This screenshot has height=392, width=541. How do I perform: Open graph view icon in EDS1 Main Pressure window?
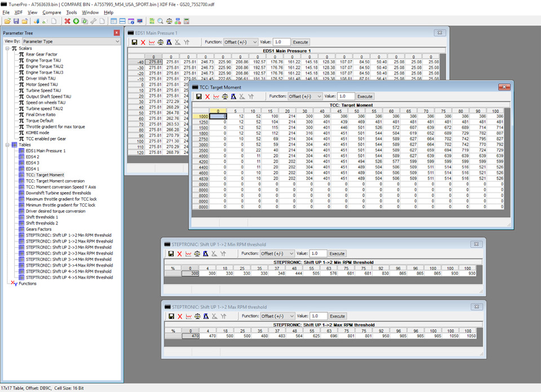coord(152,42)
